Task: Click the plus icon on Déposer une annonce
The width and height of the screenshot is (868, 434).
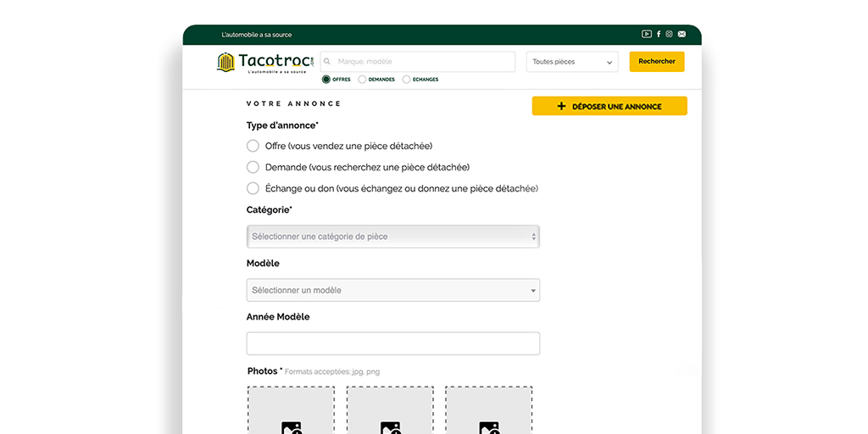Action: tap(561, 106)
